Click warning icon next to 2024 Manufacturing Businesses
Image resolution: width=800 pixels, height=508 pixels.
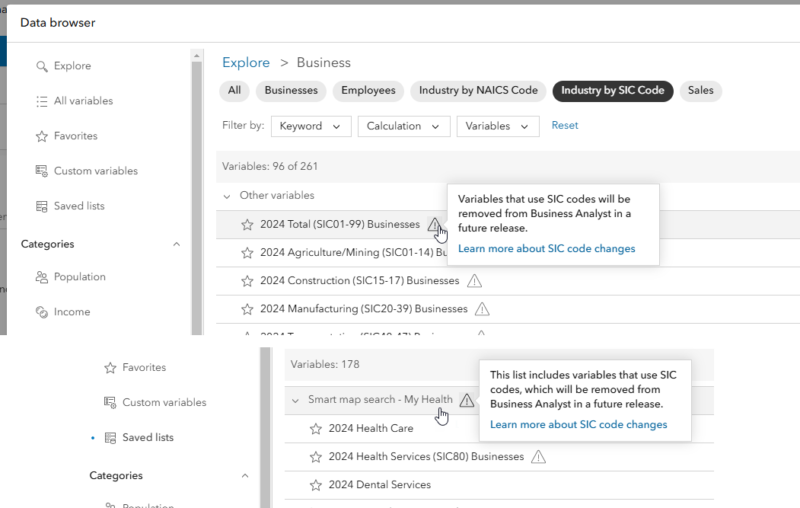[482, 309]
